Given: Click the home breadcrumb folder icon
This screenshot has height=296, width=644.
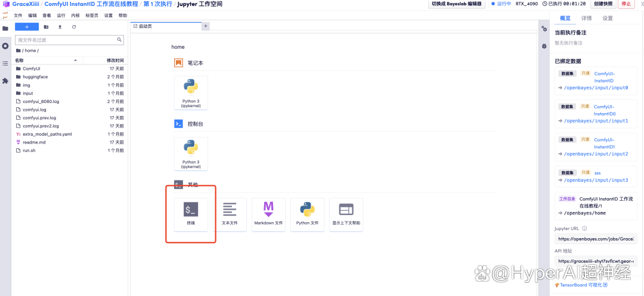Looking at the screenshot, I should [18, 51].
